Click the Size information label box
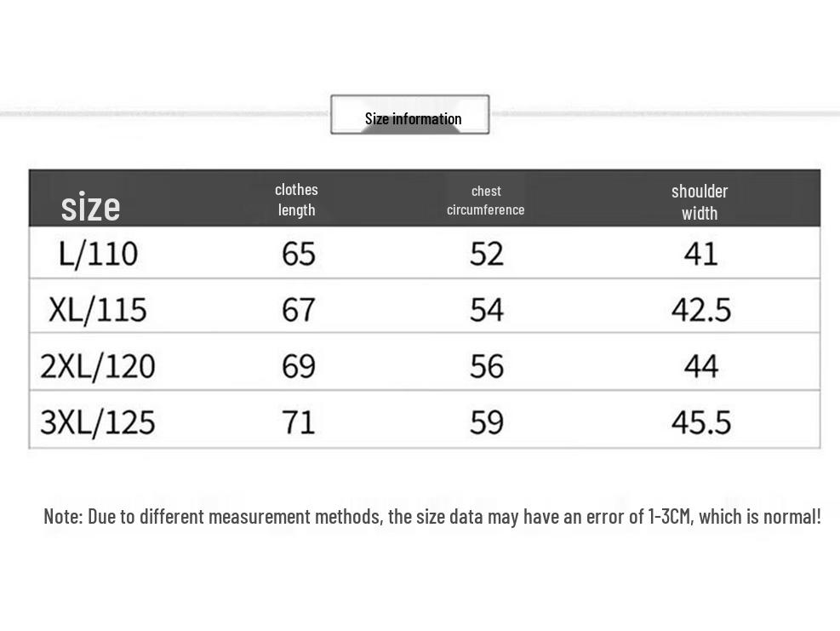The image size is (840, 631). pos(410,115)
